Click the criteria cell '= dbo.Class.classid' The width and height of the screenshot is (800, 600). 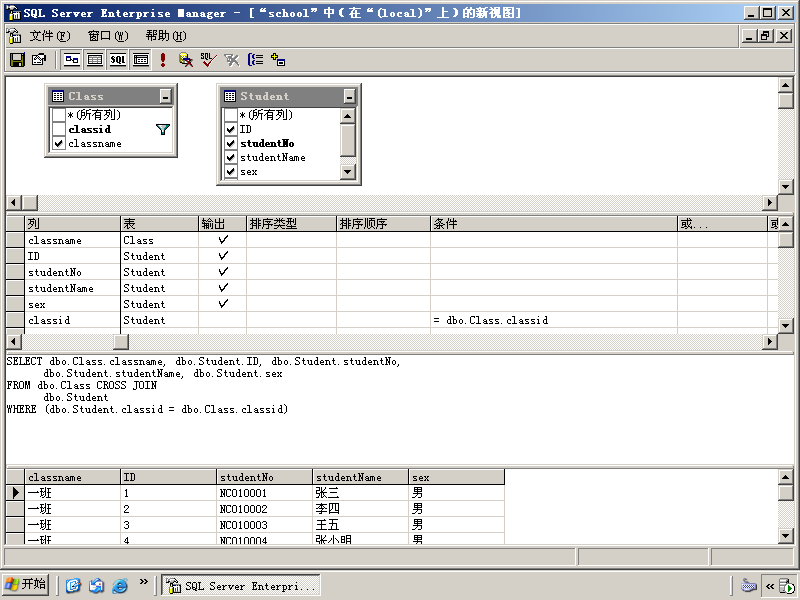pos(554,320)
